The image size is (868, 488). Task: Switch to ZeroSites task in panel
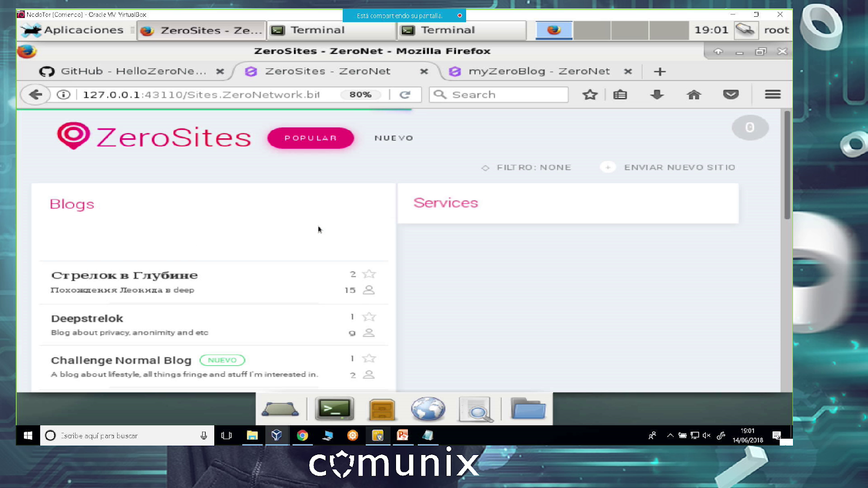coord(202,30)
